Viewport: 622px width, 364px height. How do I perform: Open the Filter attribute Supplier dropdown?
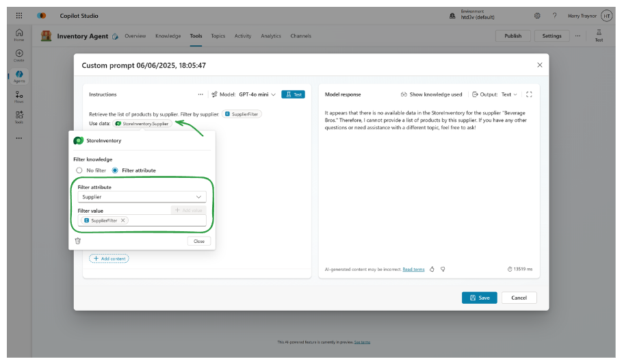pyautogui.click(x=142, y=196)
